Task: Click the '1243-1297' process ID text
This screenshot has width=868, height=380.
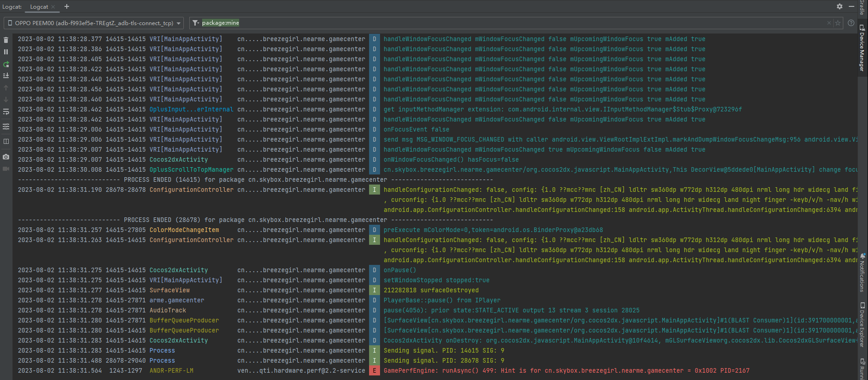Action: click(x=125, y=370)
